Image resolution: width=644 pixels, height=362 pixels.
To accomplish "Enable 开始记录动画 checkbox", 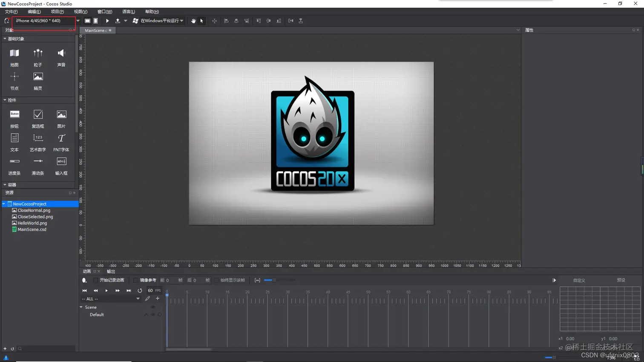I will [x=95, y=280].
